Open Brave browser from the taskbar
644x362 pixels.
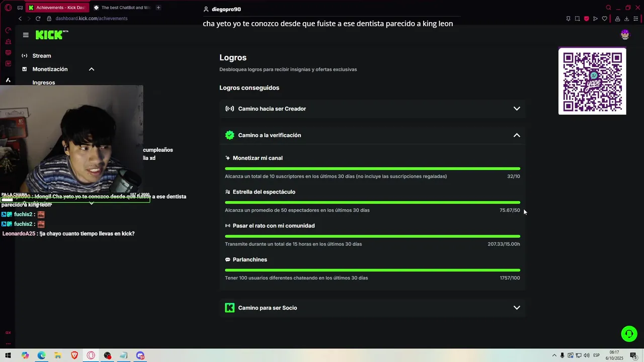pyautogui.click(x=74, y=355)
